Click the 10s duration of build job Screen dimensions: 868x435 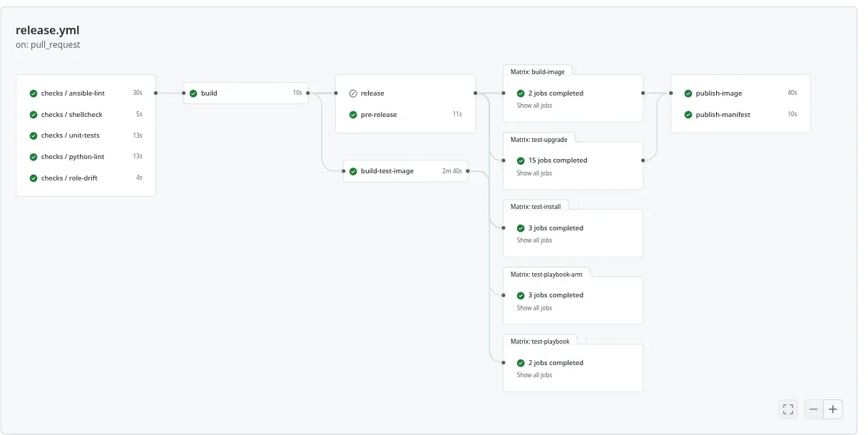[x=297, y=93]
